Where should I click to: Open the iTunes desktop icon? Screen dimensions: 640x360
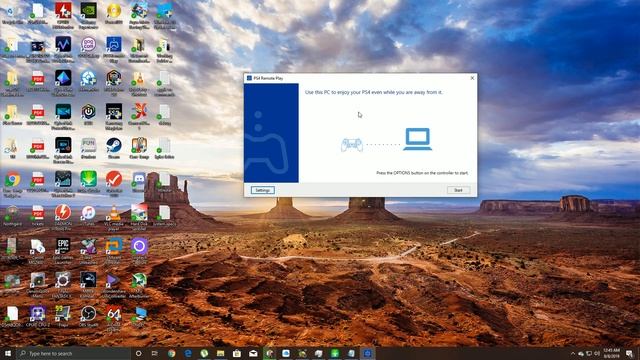coord(88,216)
